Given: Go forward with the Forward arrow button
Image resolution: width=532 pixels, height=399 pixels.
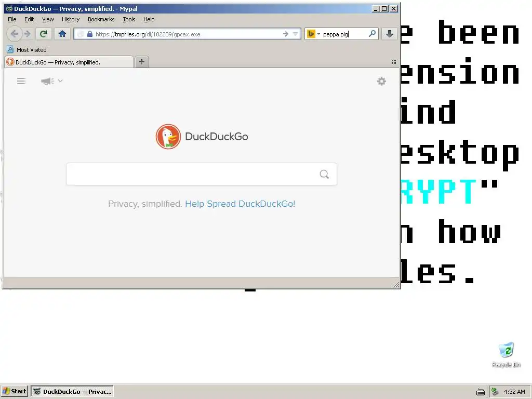Looking at the screenshot, I should pyautogui.click(x=28, y=34).
